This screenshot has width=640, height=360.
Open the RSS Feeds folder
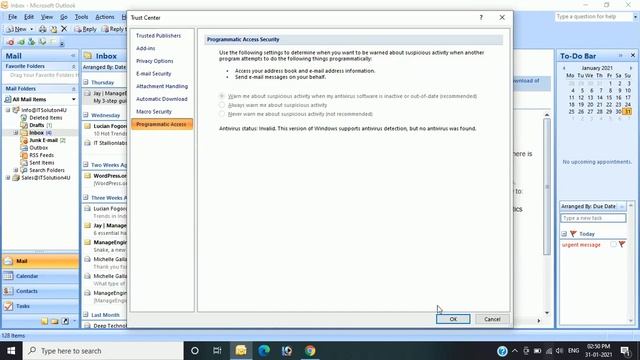click(x=41, y=155)
